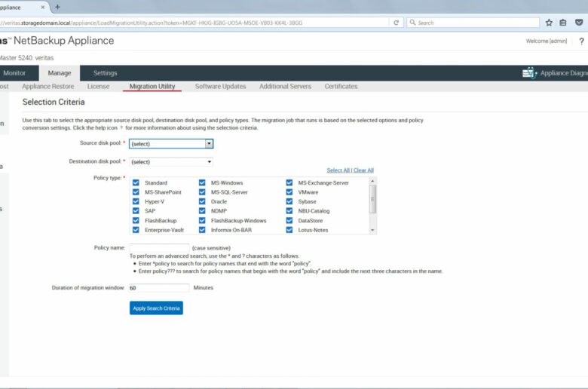Click the browser Search box
This screenshot has width=588, height=389.
pos(473,23)
